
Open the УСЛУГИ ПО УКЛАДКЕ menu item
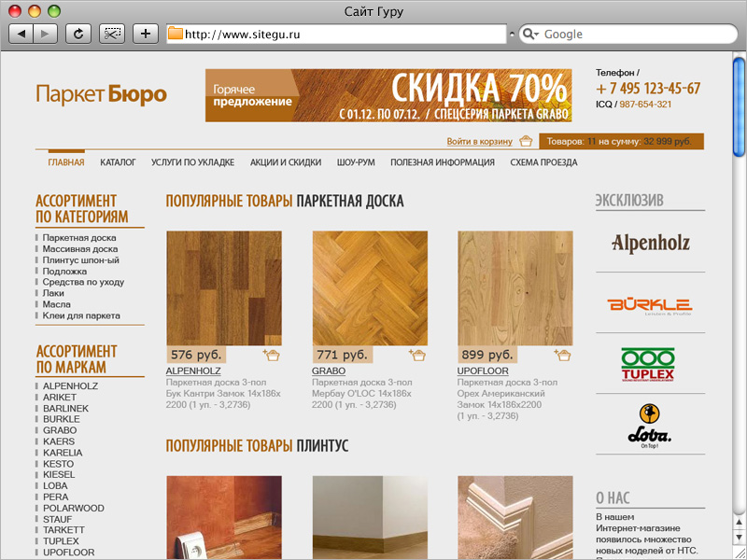click(193, 162)
